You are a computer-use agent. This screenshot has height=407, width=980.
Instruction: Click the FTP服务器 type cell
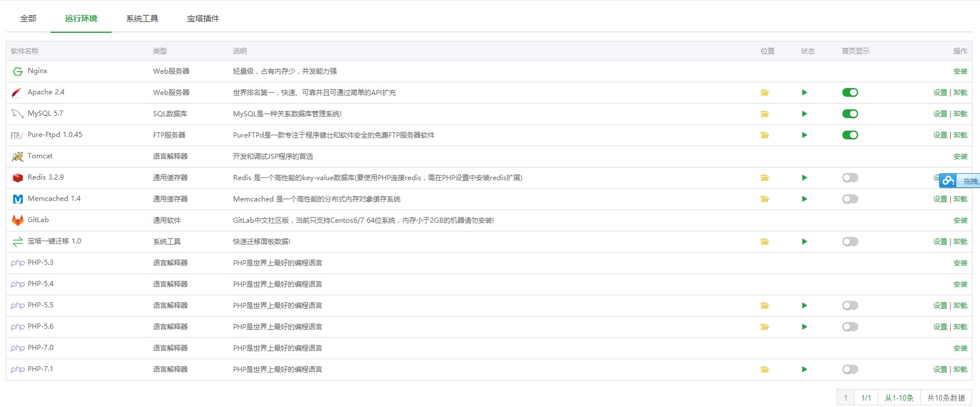[x=169, y=135]
